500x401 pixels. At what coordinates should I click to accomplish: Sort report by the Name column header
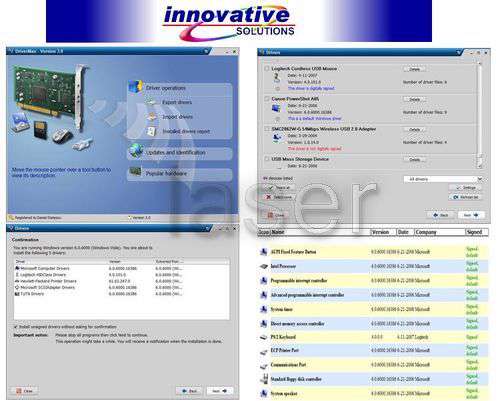321,232
